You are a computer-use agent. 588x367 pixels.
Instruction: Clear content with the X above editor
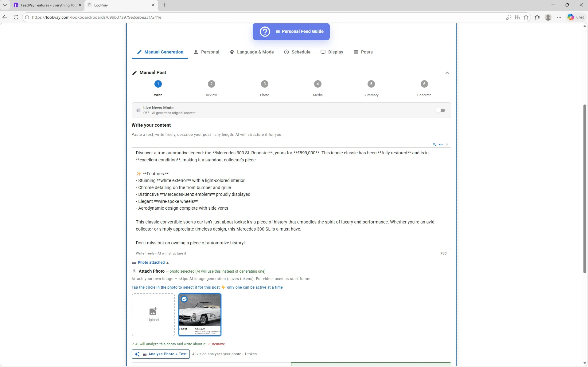(x=447, y=144)
